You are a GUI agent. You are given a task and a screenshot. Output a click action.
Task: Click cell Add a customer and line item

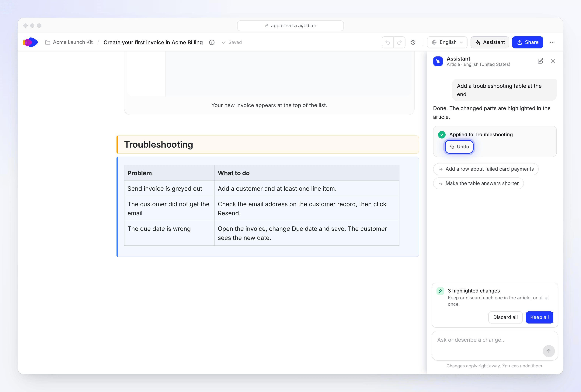307,188
